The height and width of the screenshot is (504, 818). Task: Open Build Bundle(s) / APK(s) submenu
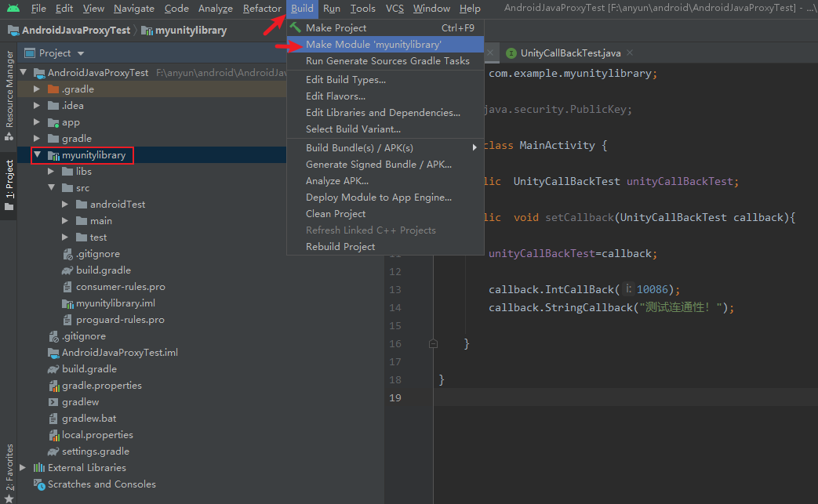385,147
